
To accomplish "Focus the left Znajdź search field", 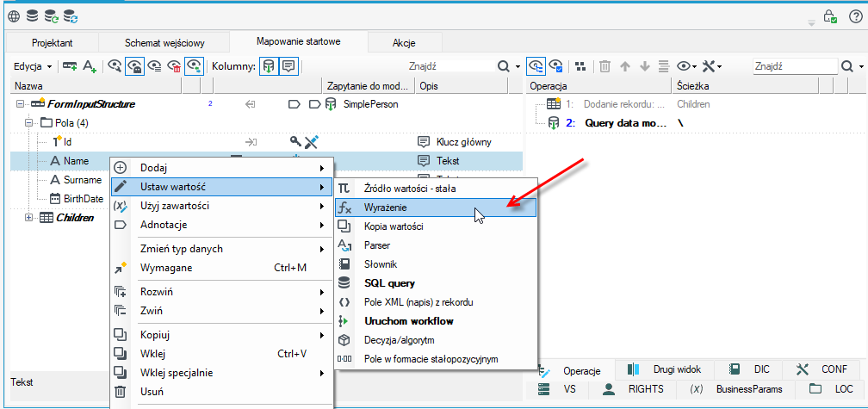I will point(449,65).
